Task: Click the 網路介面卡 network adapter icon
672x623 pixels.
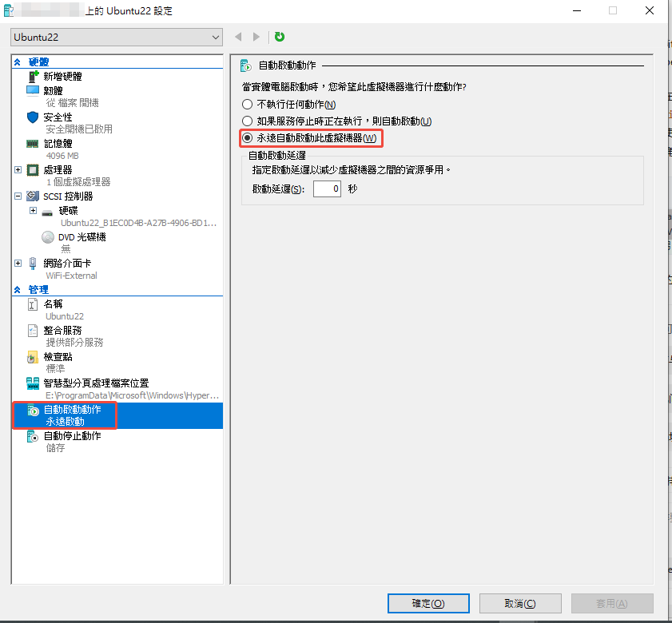Action: pos(33,264)
